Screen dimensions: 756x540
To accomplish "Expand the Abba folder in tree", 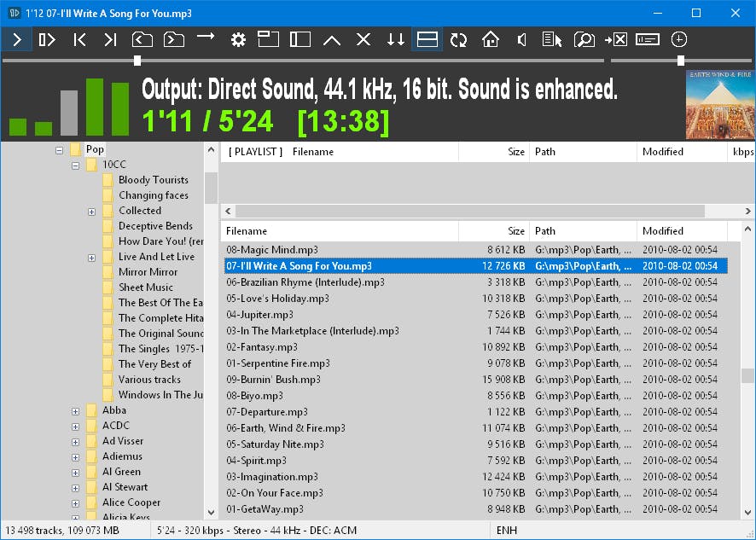I will tap(75, 411).
